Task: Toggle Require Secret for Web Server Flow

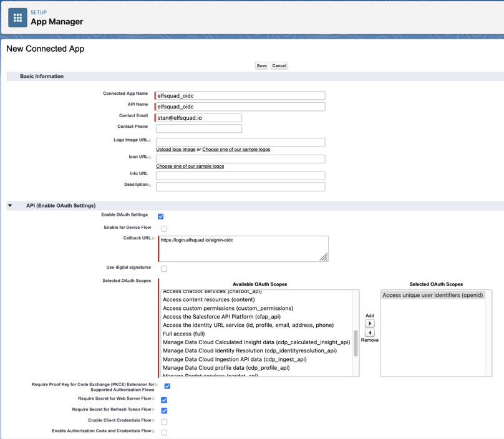Action: tap(164, 400)
